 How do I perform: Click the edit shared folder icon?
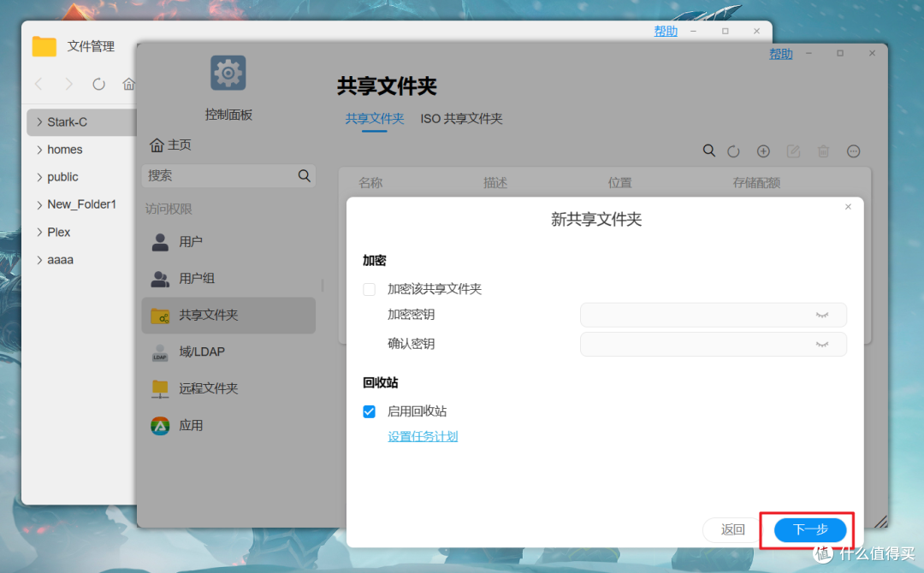793,151
